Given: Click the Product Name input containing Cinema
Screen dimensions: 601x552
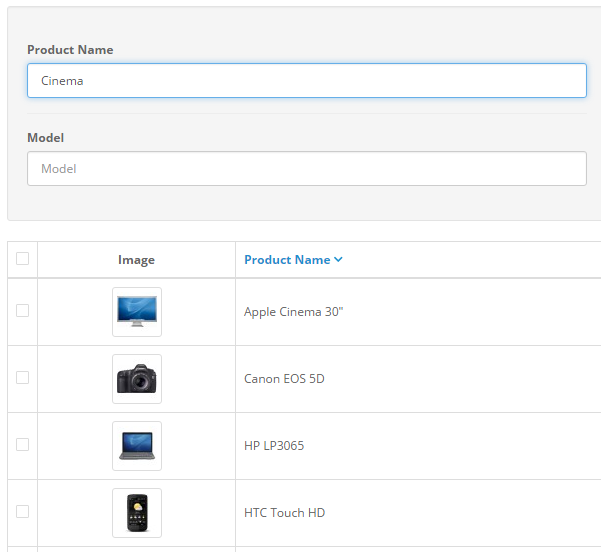Looking at the screenshot, I should click(x=307, y=80).
